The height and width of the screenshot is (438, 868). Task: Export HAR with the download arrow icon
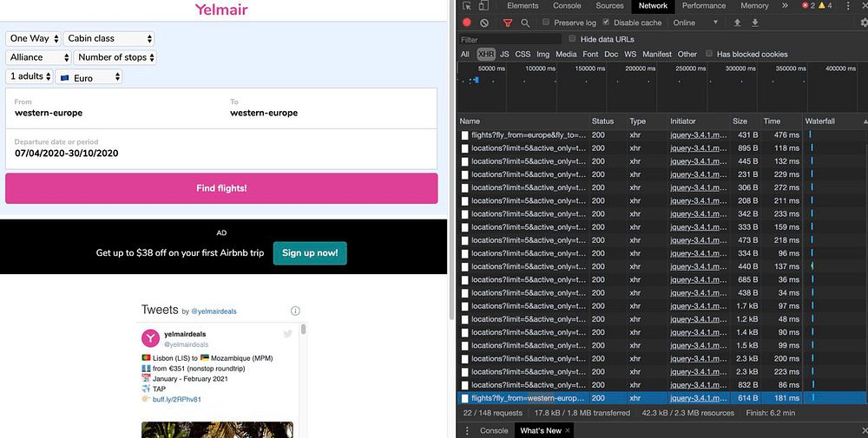pyautogui.click(x=754, y=23)
